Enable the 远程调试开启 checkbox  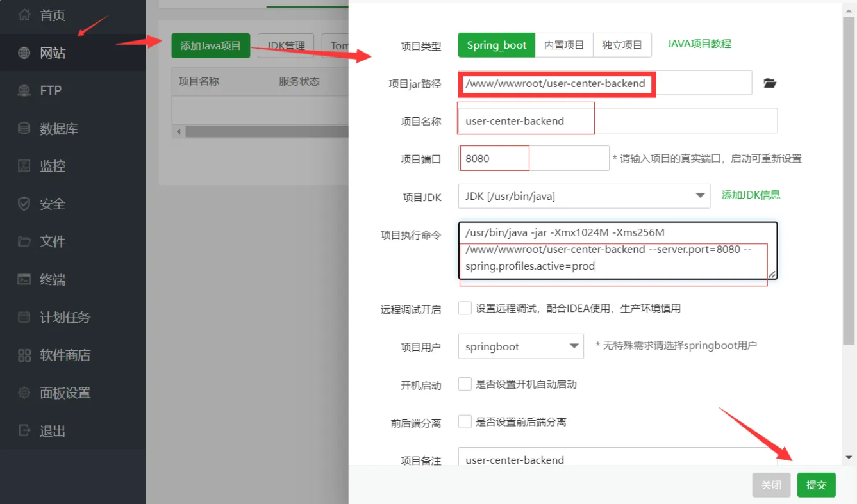(x=465, y=308)
